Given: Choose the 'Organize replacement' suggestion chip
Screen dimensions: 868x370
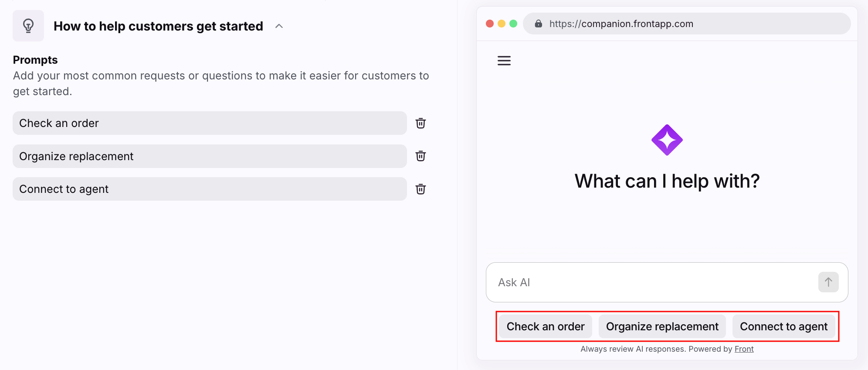Looking at the screenshot, I should click(x=662, y=326).
